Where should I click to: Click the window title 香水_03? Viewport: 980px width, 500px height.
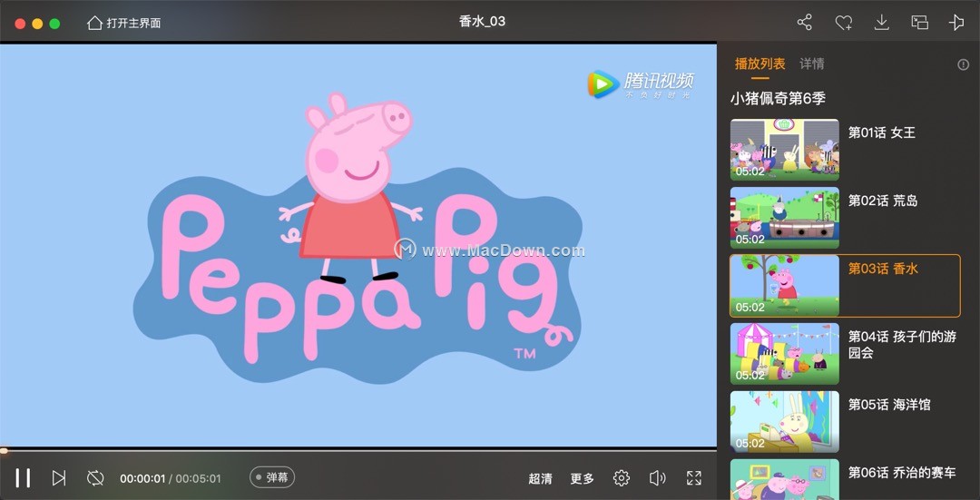pos(482,21)
